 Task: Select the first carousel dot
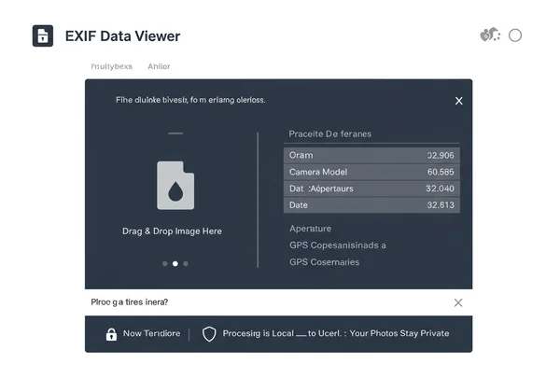pyautogui.click(x=165, y=264)
